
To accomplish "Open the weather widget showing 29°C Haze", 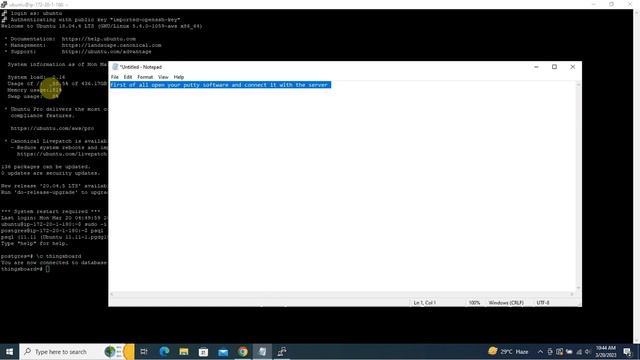I will [508, 351].
